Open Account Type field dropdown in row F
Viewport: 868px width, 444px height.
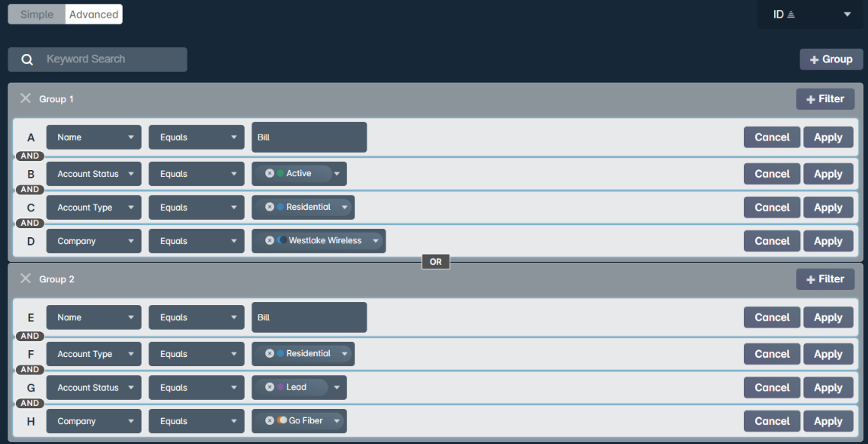94,354
